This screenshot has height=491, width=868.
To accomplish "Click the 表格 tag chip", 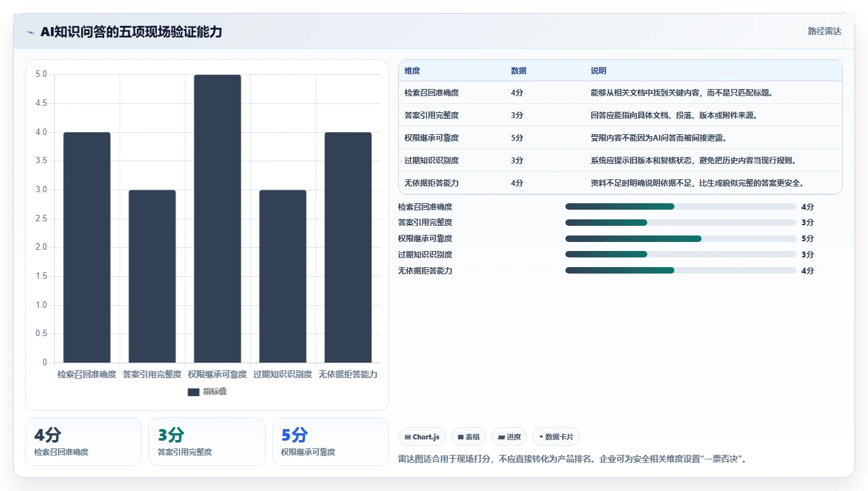I will click(x=469, y=437).
